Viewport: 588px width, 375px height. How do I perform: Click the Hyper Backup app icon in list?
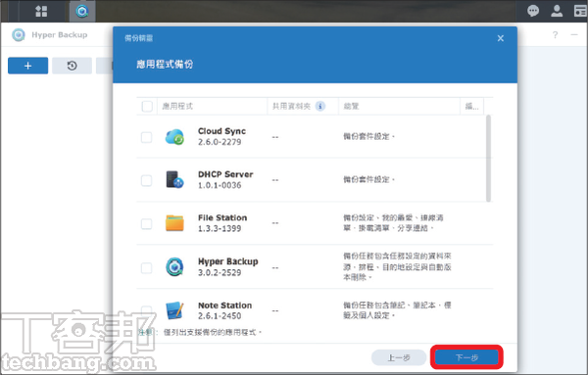tap(174, 267)
